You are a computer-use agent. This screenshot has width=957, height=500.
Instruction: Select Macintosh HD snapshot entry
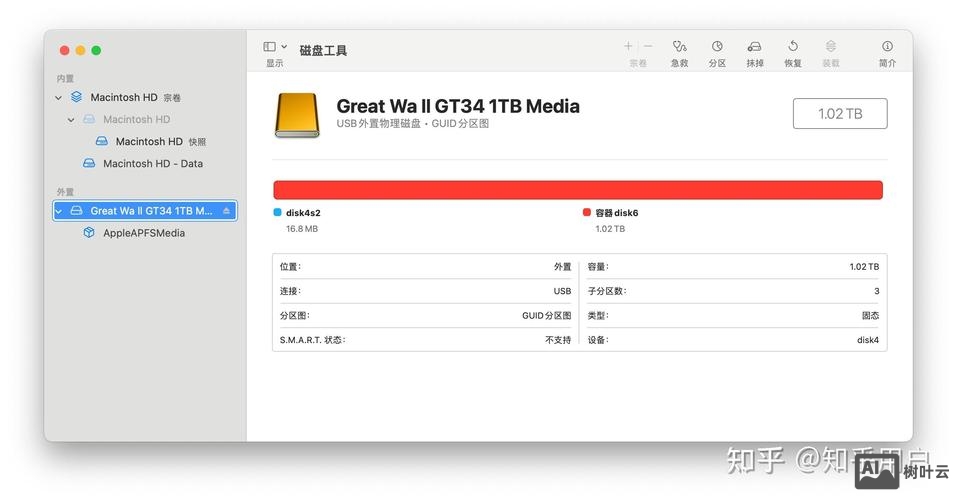[x=144, y=141]
